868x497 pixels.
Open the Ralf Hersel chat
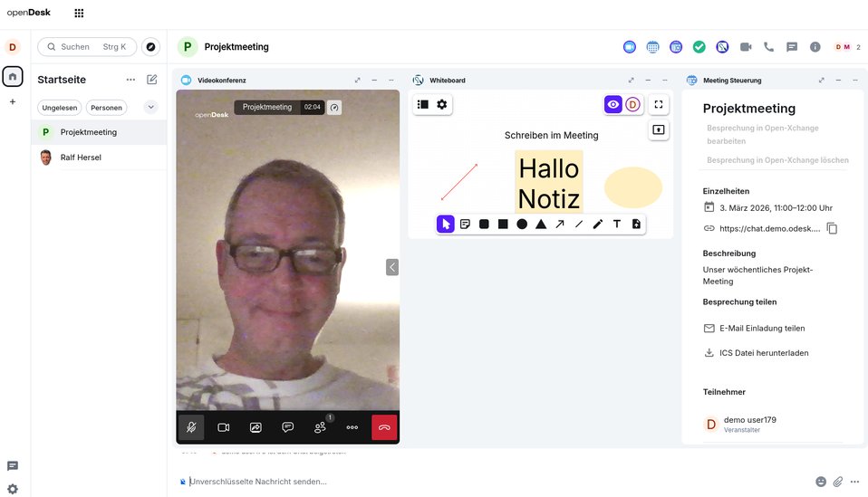[x=81, y=158]
